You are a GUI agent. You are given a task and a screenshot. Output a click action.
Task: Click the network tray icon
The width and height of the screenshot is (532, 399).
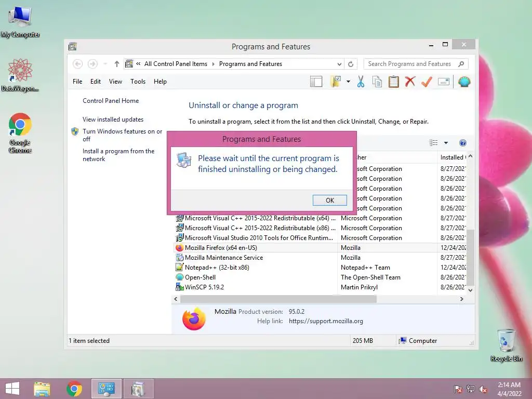(471, 389)
